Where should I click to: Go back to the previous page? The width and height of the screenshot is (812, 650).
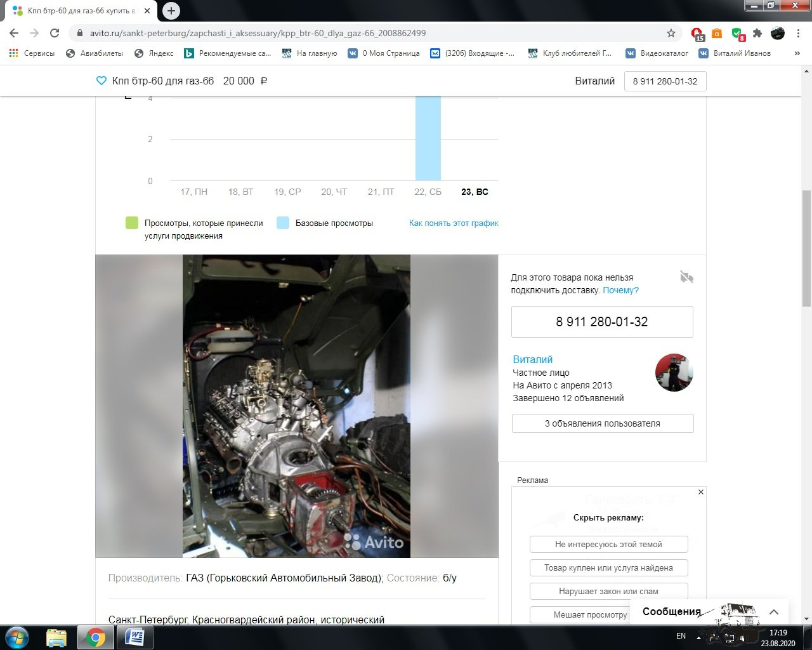point(14,33)
